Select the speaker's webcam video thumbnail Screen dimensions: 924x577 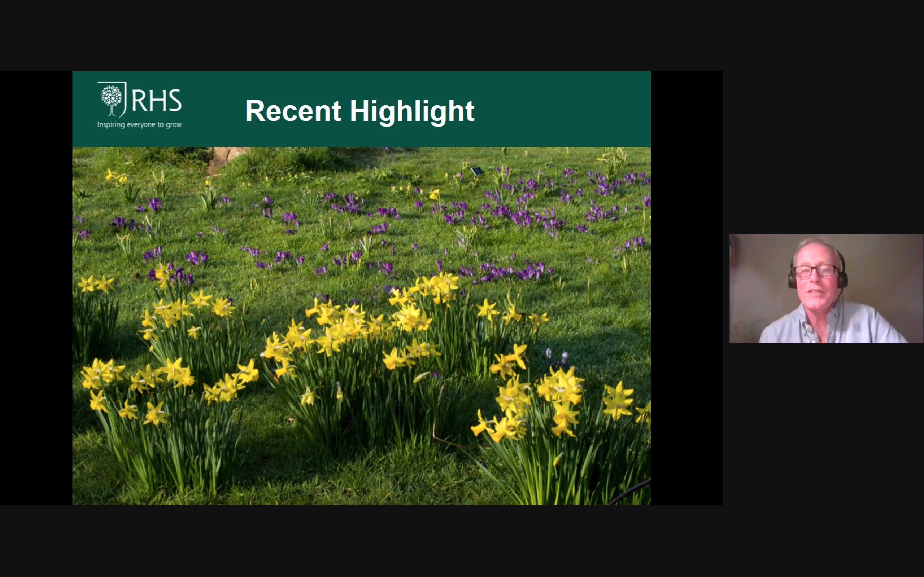coord(826,289)
